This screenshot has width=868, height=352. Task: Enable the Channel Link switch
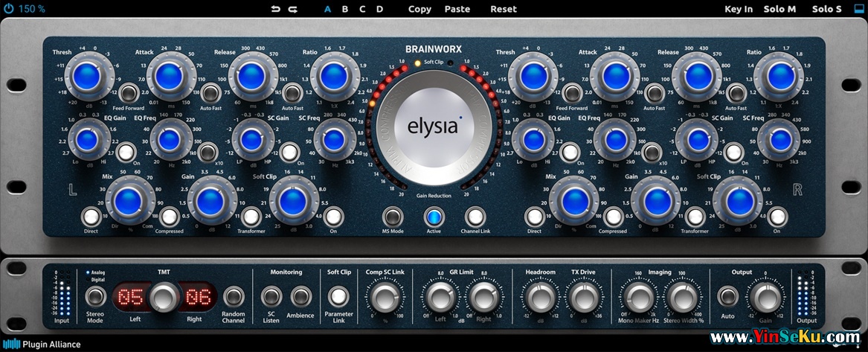[x=475, y=217]
